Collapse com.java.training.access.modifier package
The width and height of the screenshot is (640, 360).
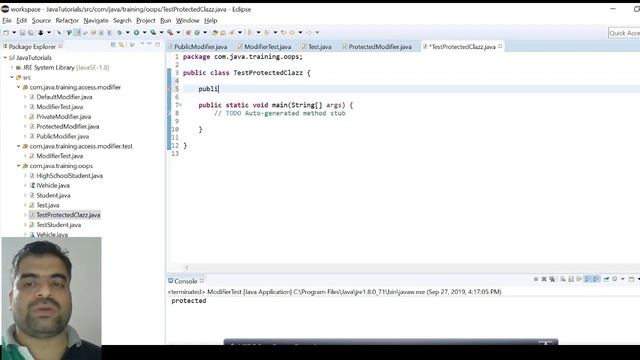point(18,87)
